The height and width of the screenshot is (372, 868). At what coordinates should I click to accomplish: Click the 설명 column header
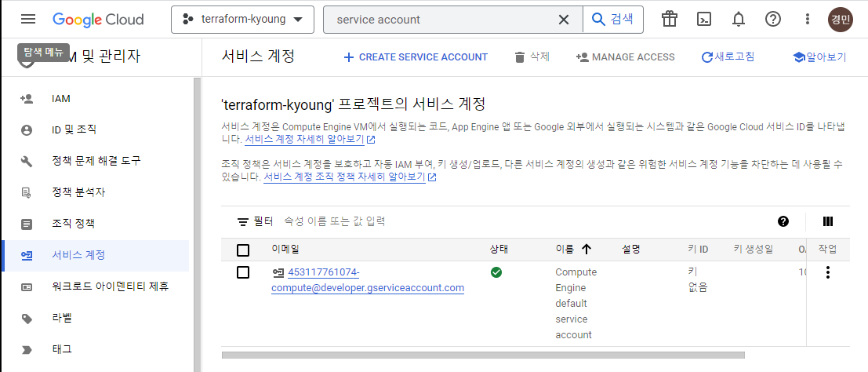(631, 250)
